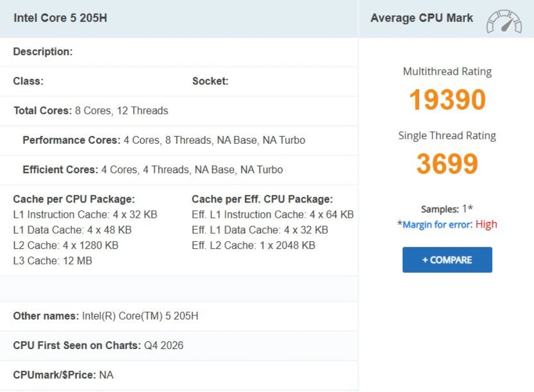The height and width of the screenshot is (392, 534).
Task: Click the red High margin value
Action: 486,224
